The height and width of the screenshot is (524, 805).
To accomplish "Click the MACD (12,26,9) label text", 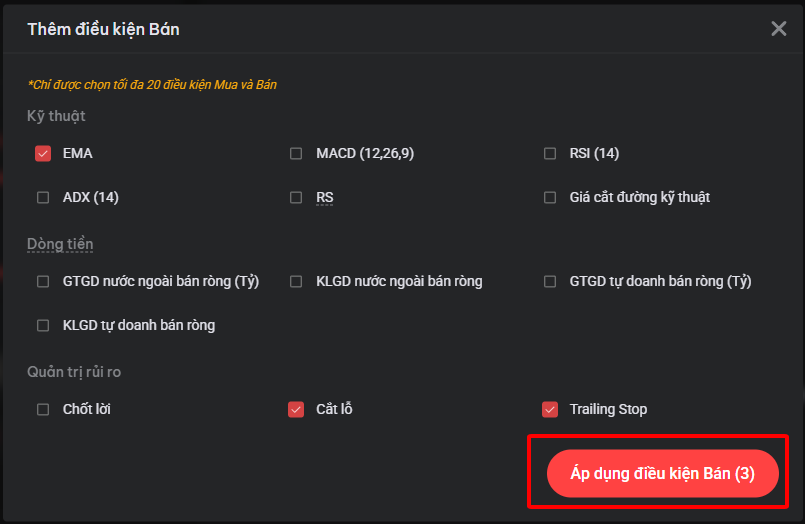I will [365, 154].
